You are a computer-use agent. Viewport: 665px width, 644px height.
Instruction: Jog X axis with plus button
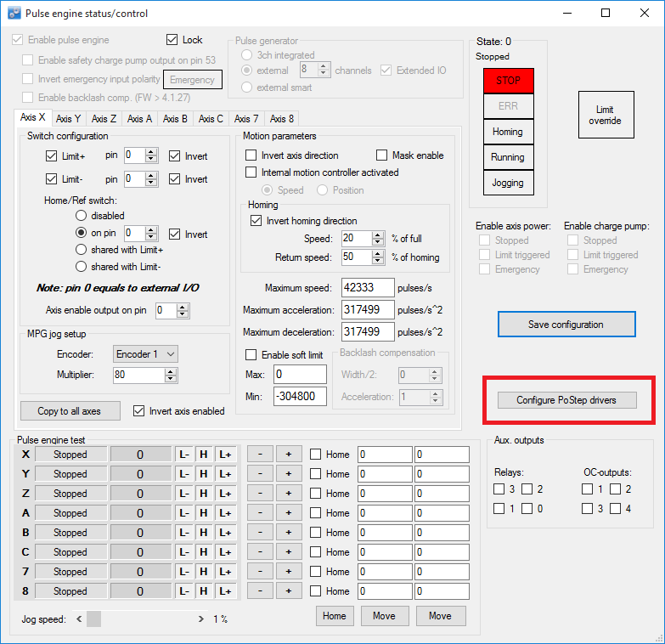289,454
